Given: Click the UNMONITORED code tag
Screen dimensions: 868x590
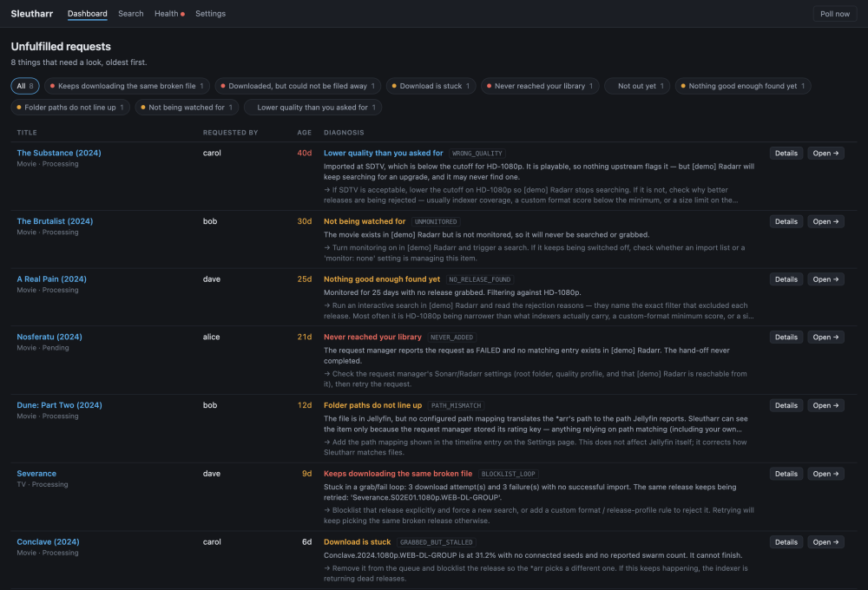Looking at the screenshot, I should [436, 221].
